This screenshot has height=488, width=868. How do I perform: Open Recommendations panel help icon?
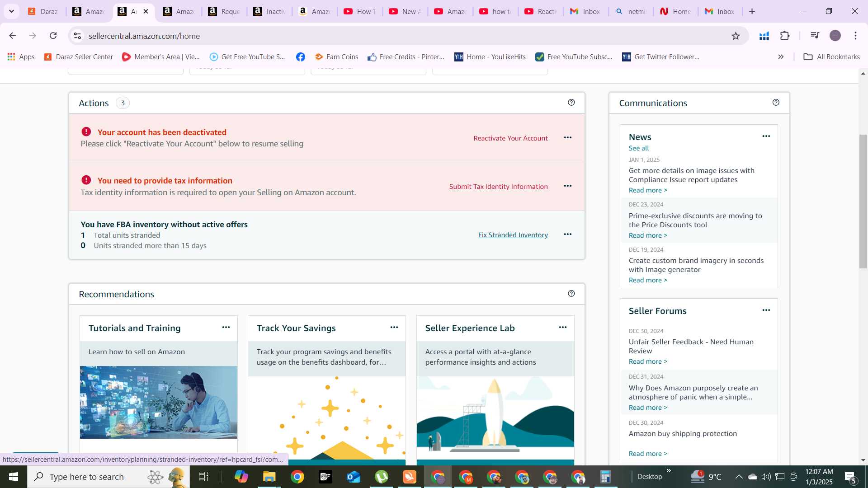click(571, 294)
